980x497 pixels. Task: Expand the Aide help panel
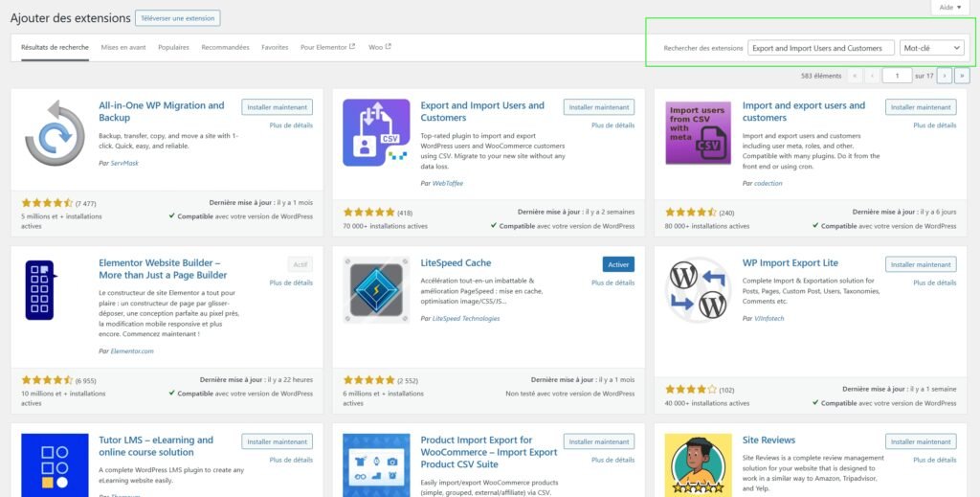pyautogui.click(x=950, y=8)
